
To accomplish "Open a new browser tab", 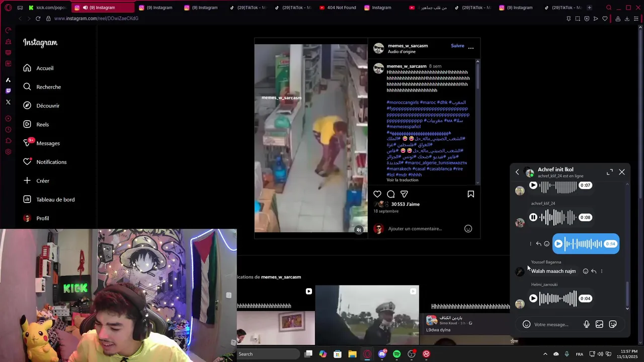I will coord(589,8).
